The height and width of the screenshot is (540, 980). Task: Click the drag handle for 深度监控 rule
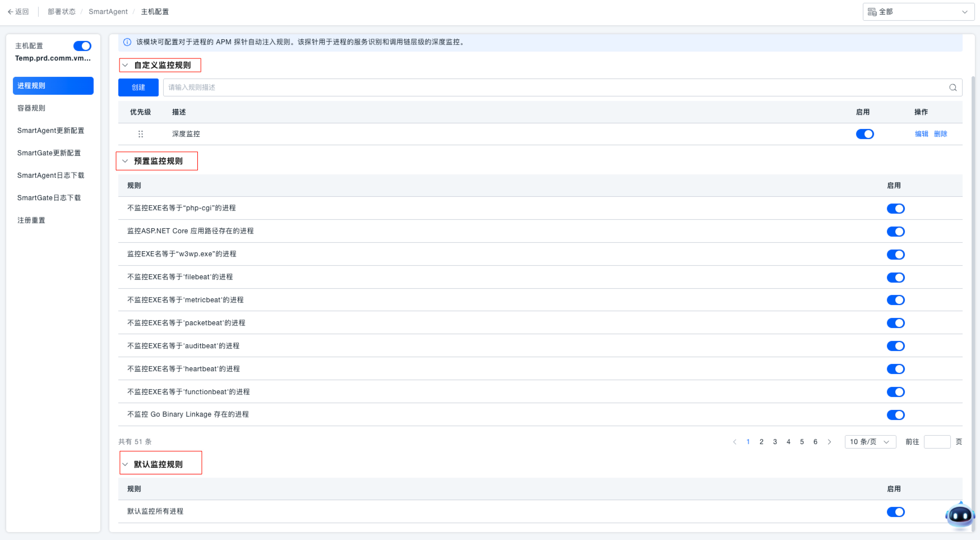pyautogui.click(x=141, y=134)
